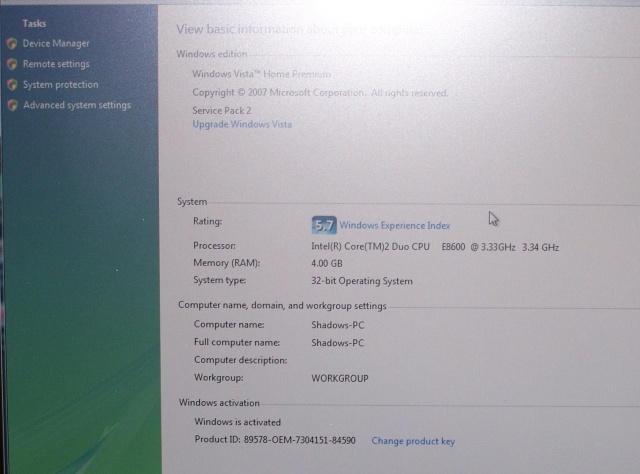
Task: Click the Processor label
Action: click(x=214, y=246)
